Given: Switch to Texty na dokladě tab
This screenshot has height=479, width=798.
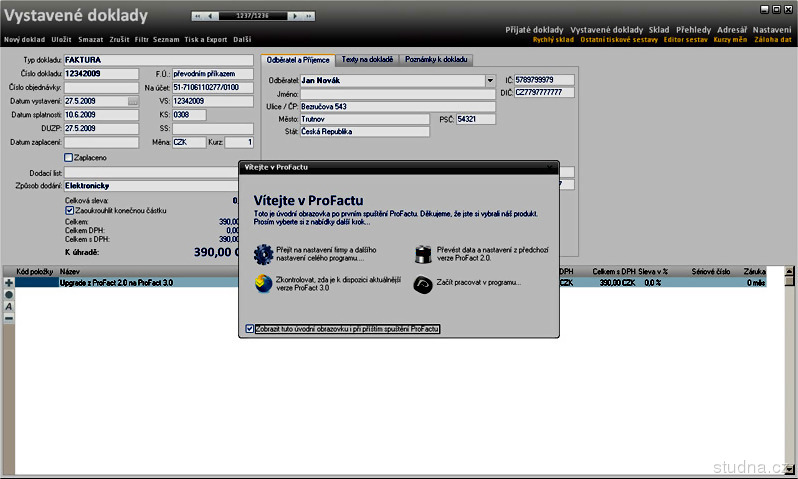Looking at the screenshot, I should click(367, 60).
